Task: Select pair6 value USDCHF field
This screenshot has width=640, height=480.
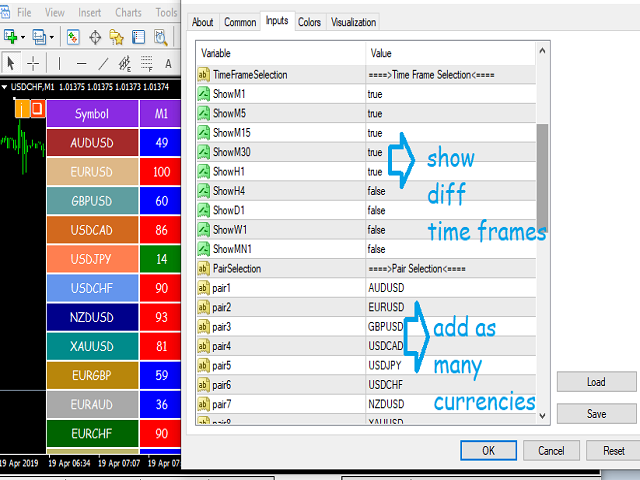Action: (451, 384)
